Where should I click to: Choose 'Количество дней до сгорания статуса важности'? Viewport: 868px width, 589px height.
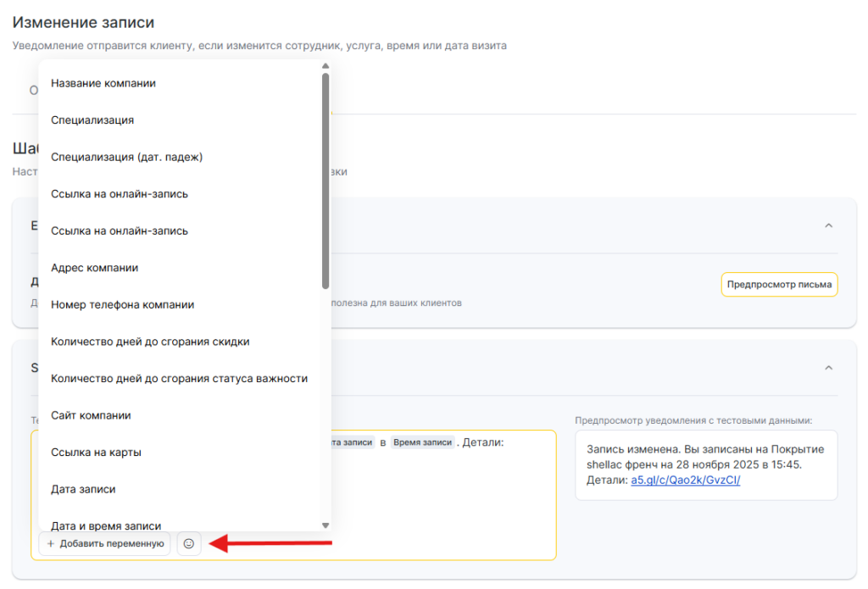click(x=179, y=378)
